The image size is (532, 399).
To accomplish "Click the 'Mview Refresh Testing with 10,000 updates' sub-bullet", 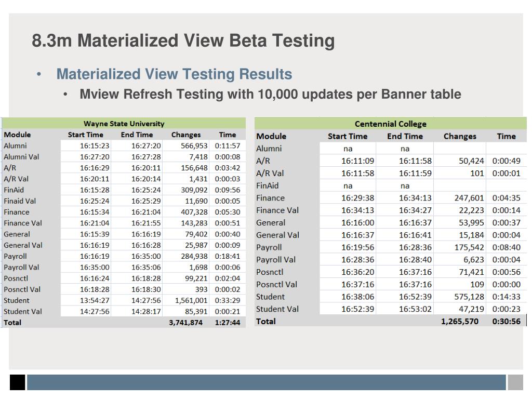I will coord(270,94).
